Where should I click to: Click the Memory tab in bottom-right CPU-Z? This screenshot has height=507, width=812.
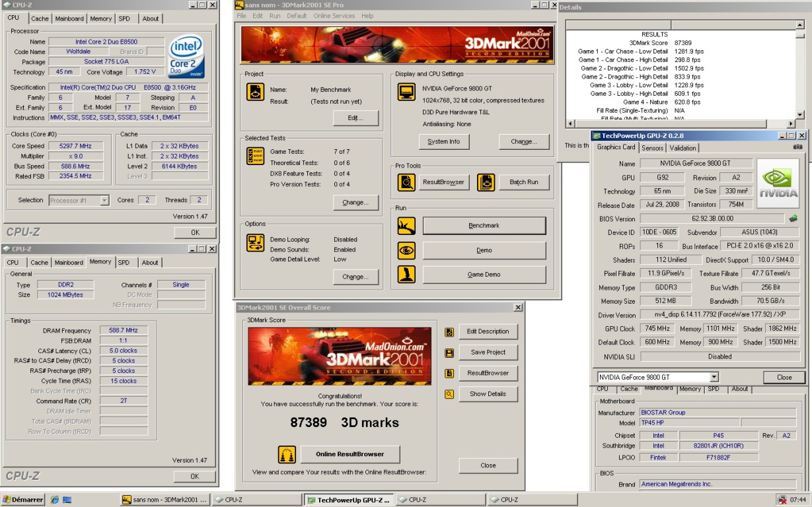690,389
